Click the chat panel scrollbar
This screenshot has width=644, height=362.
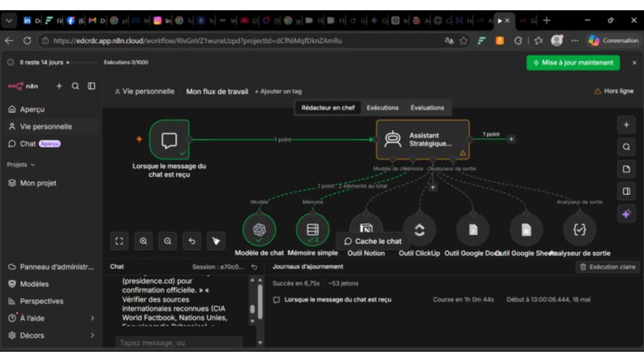[x=260, y=302]
